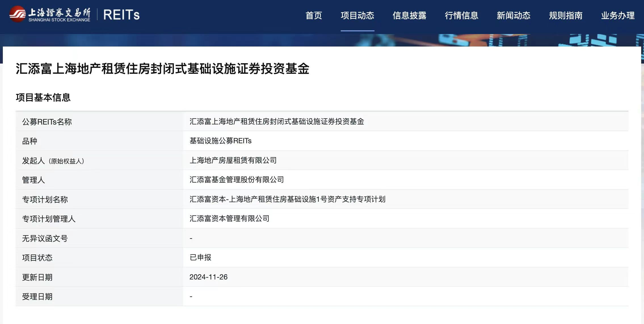Select the 项目动态 navigation tab
The height and width of the screenshot is (324, 644).
(x=357, y=15)
